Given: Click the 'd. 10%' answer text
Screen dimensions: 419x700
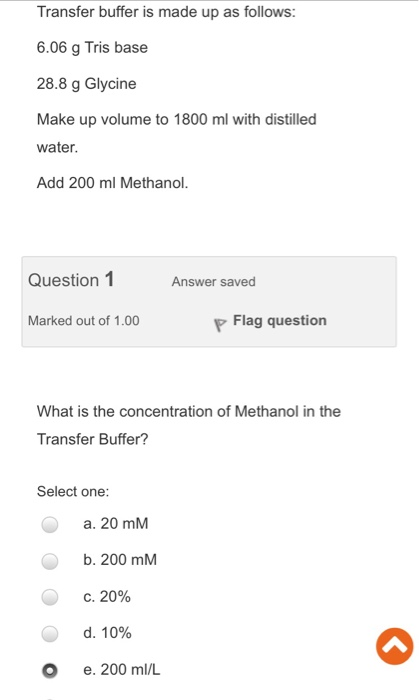Looking at the screenshot, I should [x=107, y=633].
